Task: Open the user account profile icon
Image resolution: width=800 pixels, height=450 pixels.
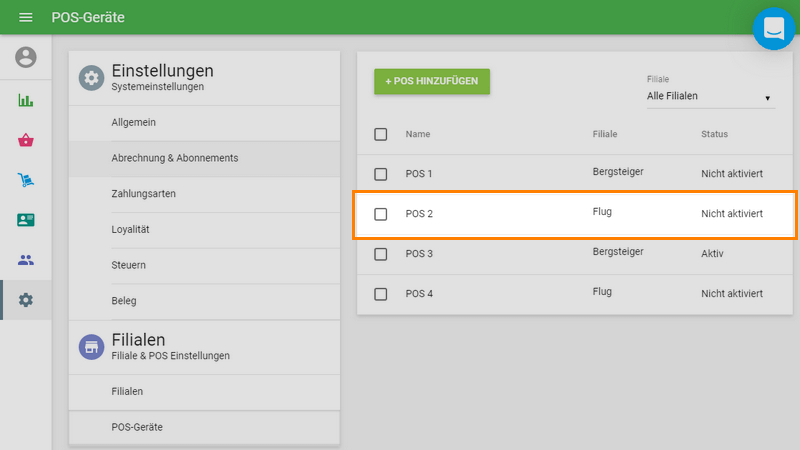Action: click(26, 57)
